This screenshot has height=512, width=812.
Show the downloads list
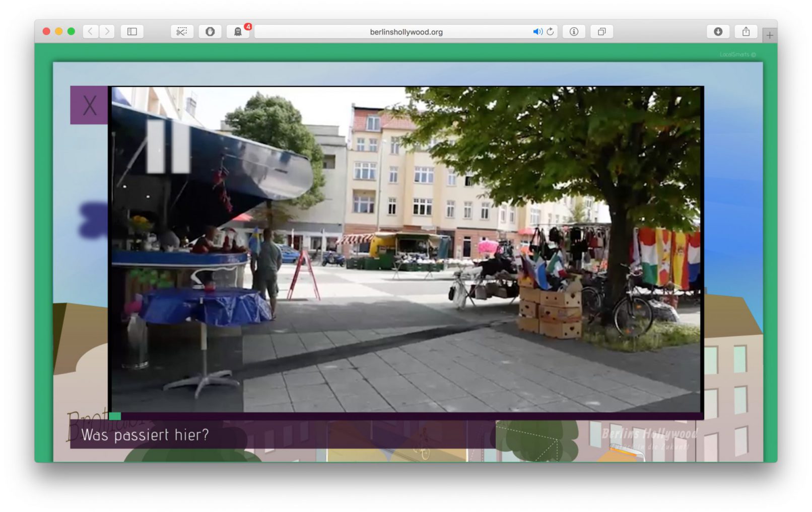click(x=718, y=32)
